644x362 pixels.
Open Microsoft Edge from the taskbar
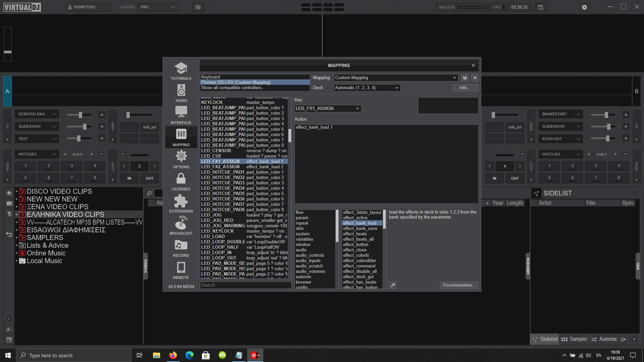point(190,355)
